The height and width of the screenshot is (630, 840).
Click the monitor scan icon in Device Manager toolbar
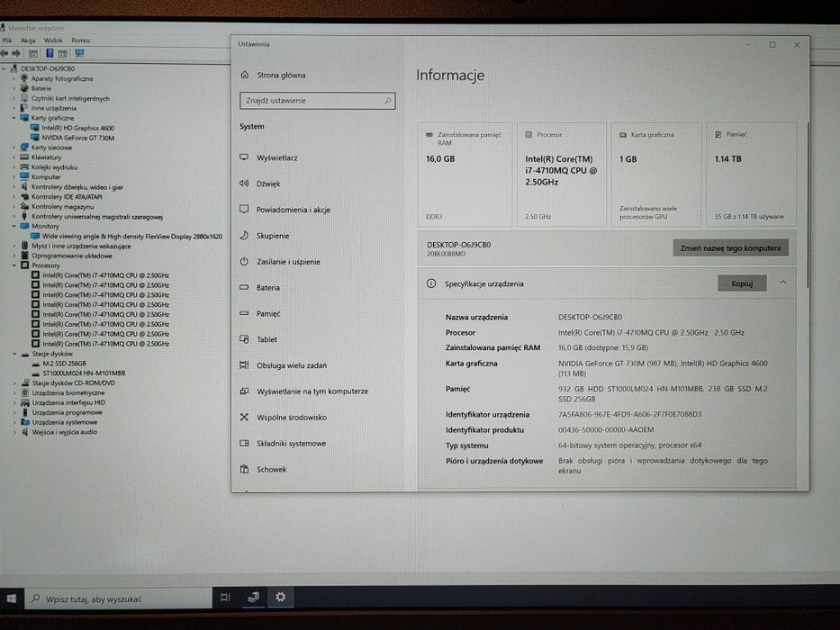[x=79, y=53]
